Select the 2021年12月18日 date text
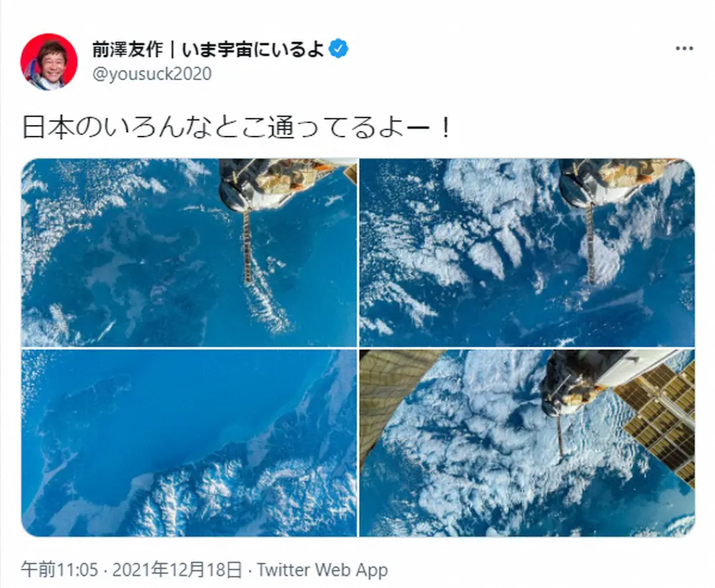Screen dimensions: 715x588 177,569
